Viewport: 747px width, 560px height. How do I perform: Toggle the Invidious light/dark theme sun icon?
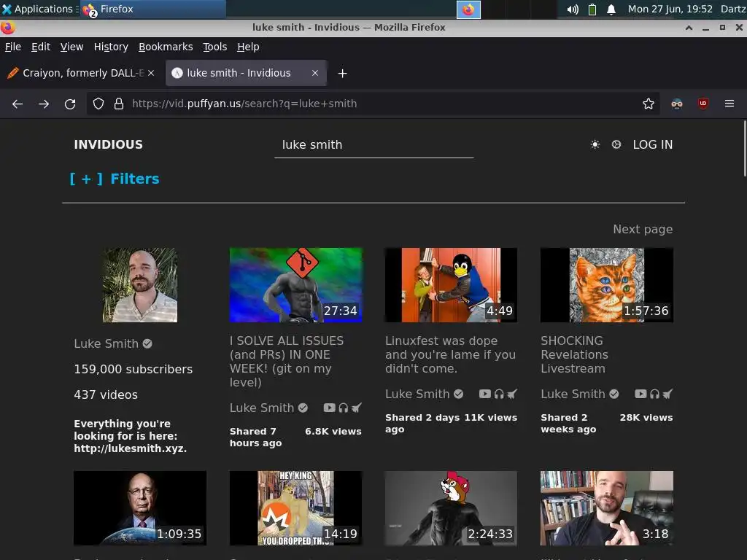(595, 144)
